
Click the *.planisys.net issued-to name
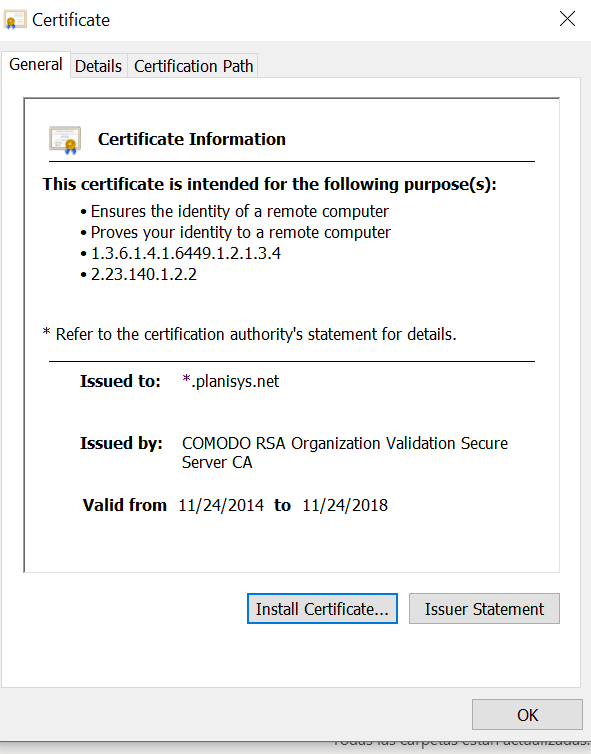(230, 381)
